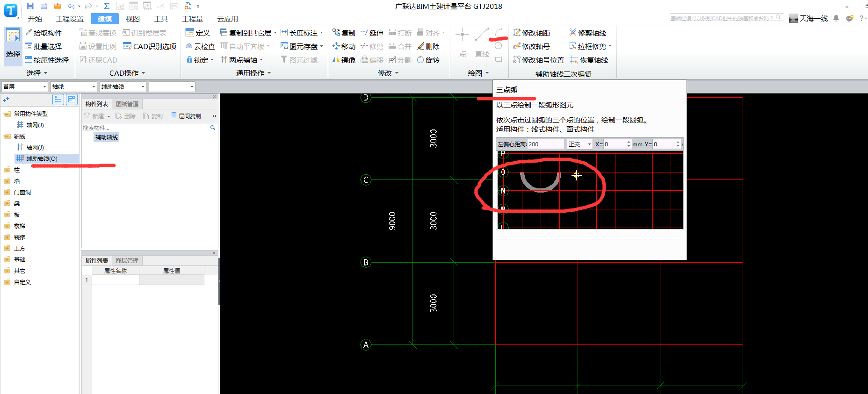Expand the 柱 column tree node
The image size is (868, 394).
7,170
